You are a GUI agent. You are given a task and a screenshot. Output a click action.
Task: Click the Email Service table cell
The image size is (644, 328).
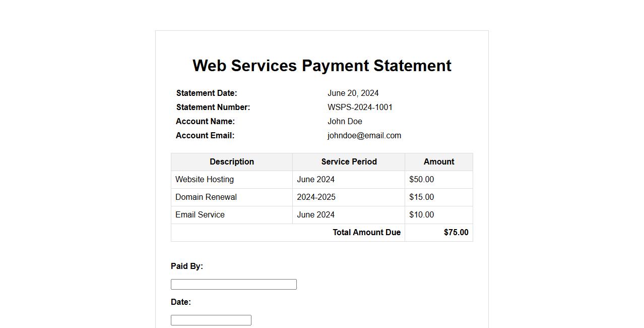pyautogui.click(x=200, y=214)
